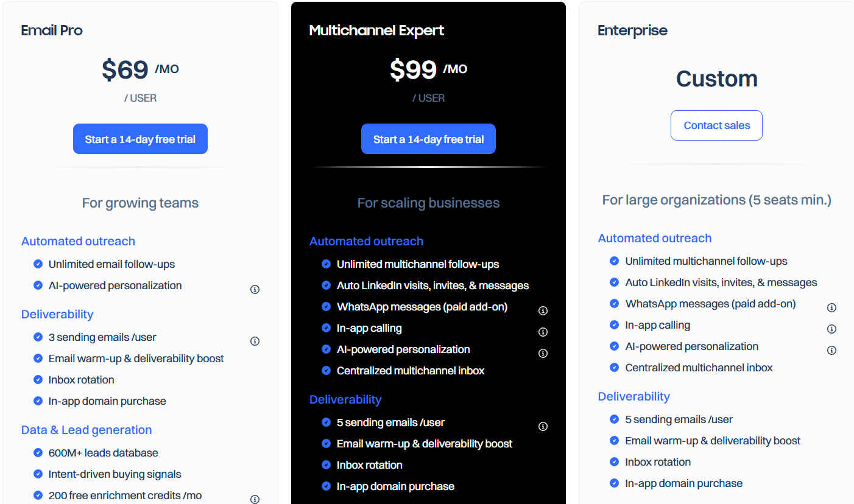Click the info icon next to 5 sending emails in Multichannel Expert
Viewport: 854px width, 504px height.
pos(543,426)
